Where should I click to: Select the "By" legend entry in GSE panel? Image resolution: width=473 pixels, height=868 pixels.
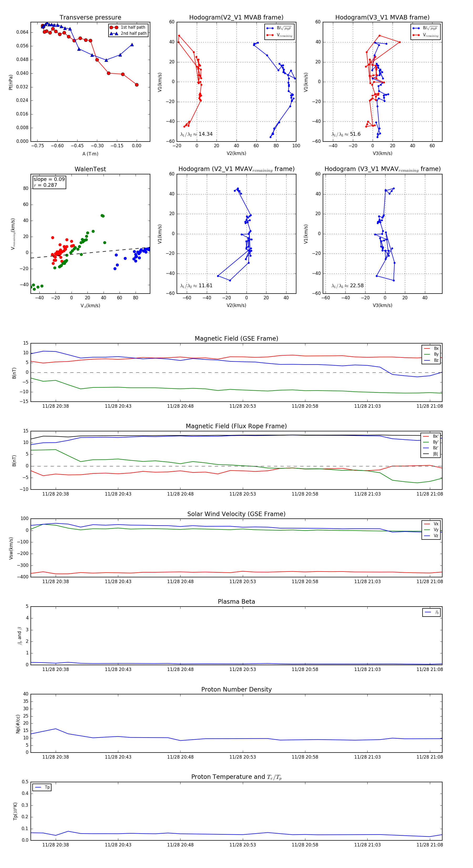(431, 354)
